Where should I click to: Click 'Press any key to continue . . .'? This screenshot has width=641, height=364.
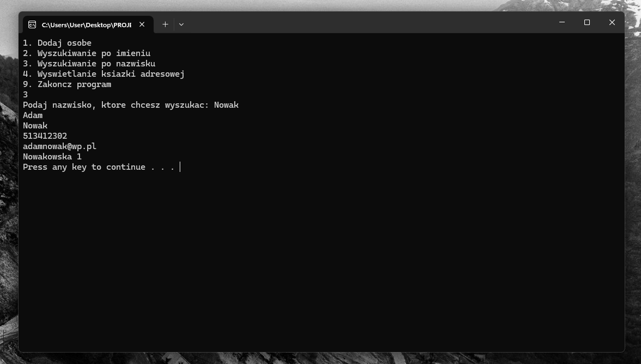[99, 167]
